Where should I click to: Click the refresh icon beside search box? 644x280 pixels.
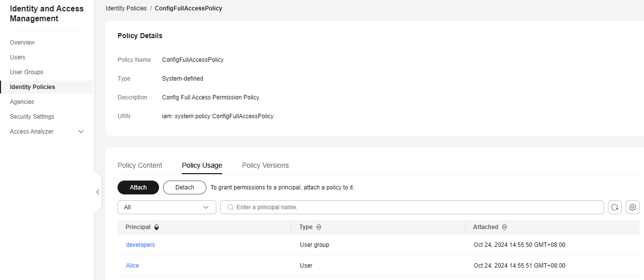point(615,207)
